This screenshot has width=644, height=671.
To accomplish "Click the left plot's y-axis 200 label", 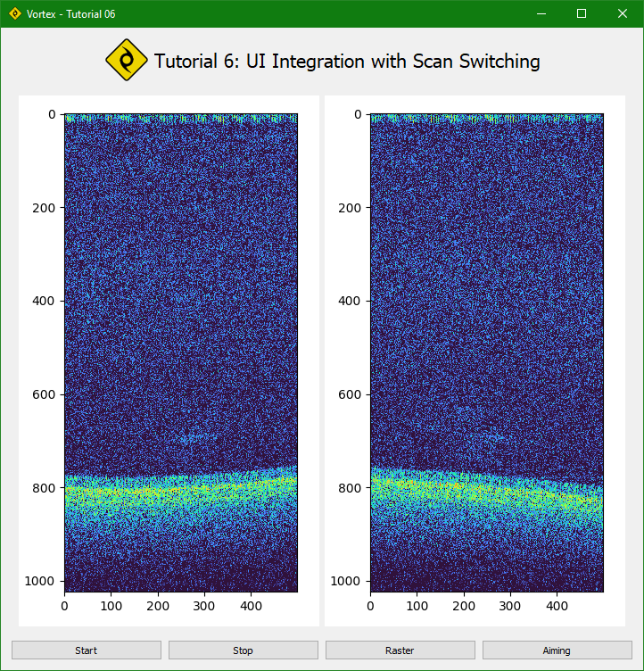I will (x=44, y=207).
